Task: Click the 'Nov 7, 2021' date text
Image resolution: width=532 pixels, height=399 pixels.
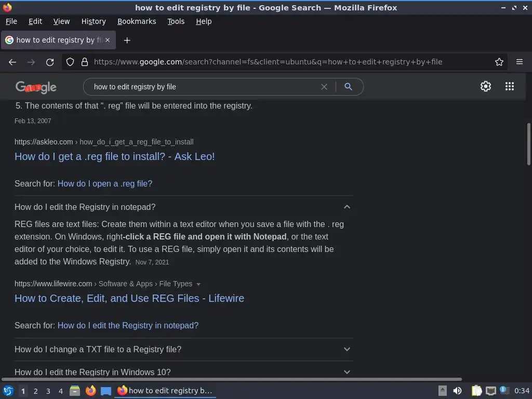Action: coord(152,262)
